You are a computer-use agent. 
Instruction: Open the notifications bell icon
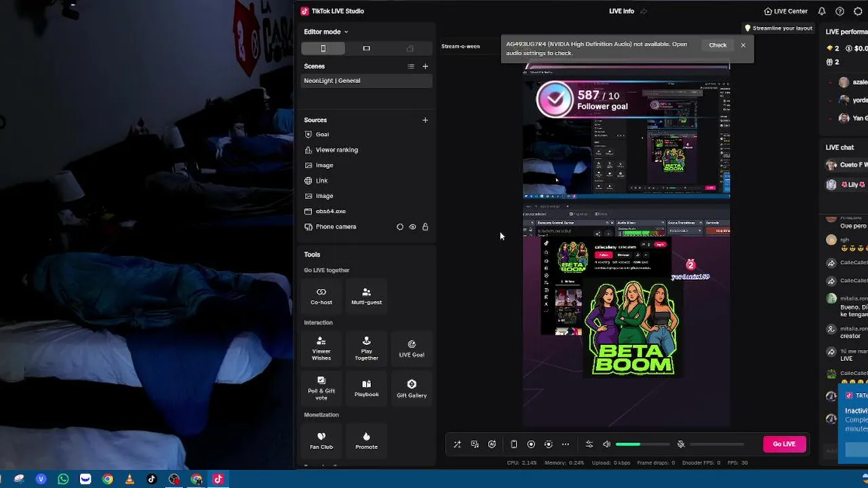[822, 12]
